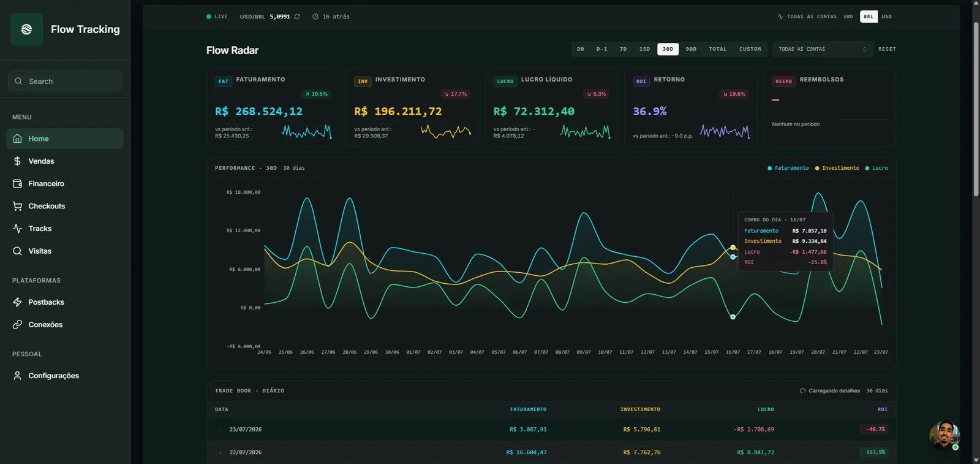
Task: Select the 90D period tab
Action: pos(692,49)
